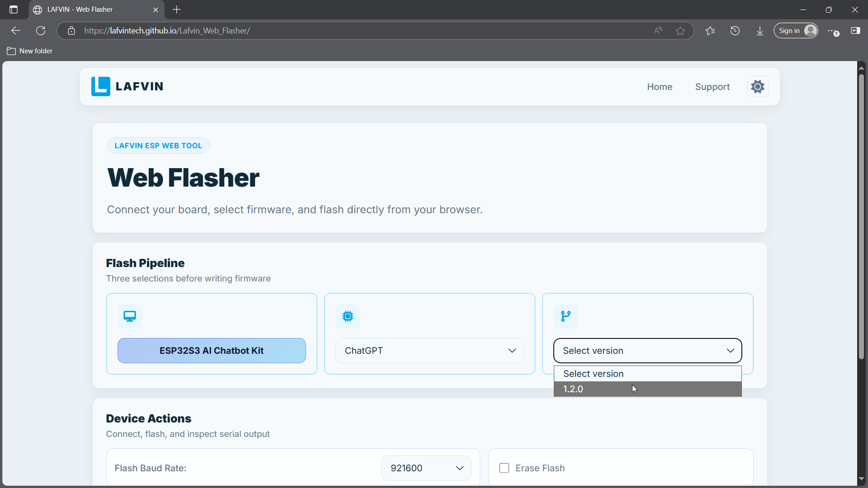Open the Favorites list icon
Screen dimensions: 868x488
click(710, 31)
